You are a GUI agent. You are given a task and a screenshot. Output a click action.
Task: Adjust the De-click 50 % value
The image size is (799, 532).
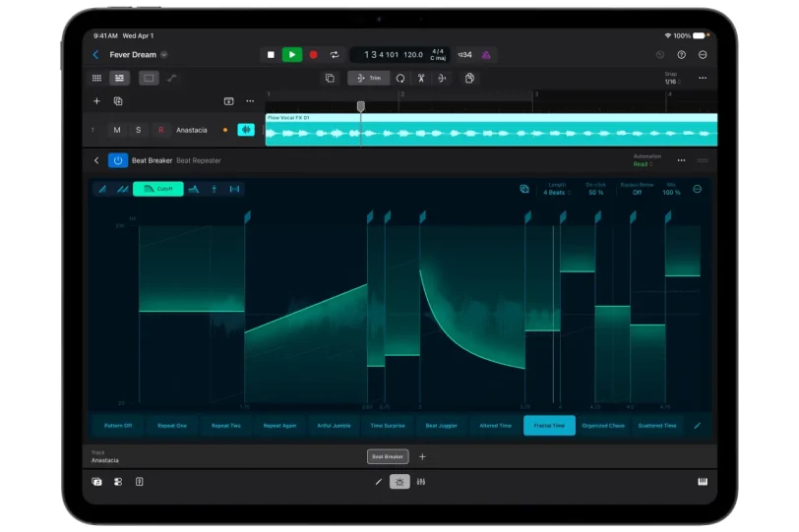point(595,193)
